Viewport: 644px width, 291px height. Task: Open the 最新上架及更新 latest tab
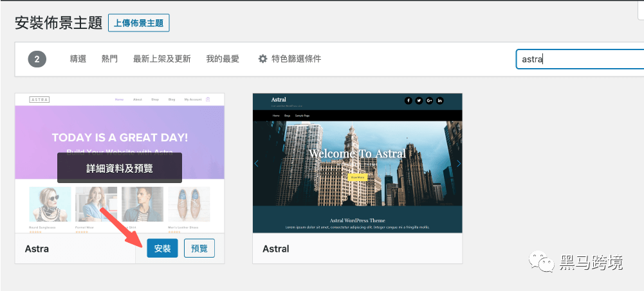coord(162,59)
